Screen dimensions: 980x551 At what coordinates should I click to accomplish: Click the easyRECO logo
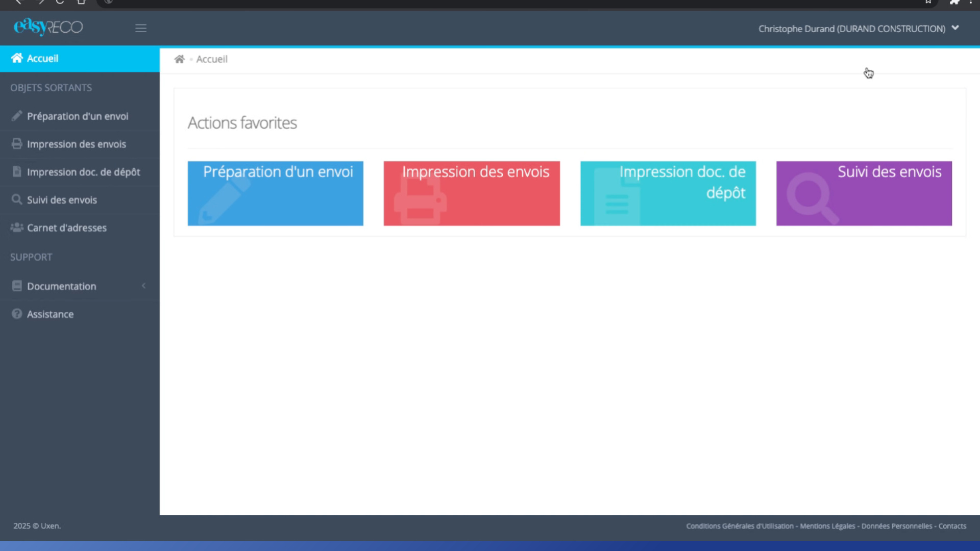pos(48,27)
